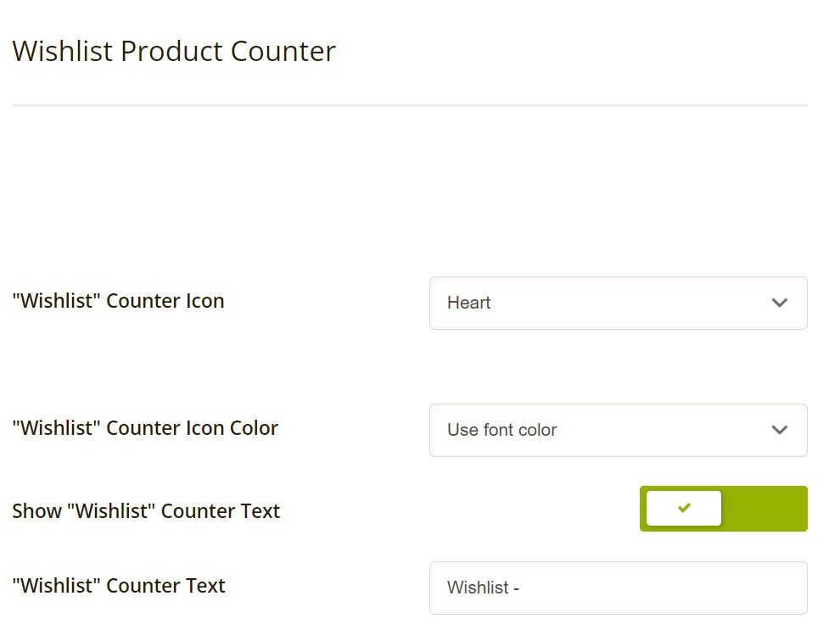The image size is (840, 624).
Task: Click the divider line under the heading
Action: (x=410, y=105)
